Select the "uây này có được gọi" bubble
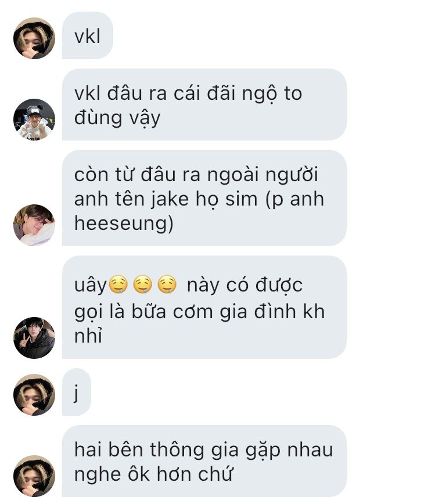This screenshot has width=435, height=504. pyautogui.click(x=204, y=307)
